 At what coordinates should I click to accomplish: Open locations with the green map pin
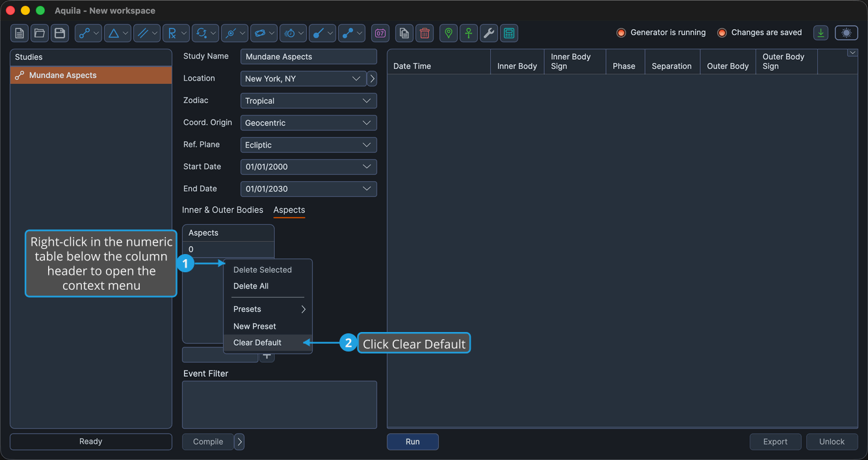click(x=449, y=33)
